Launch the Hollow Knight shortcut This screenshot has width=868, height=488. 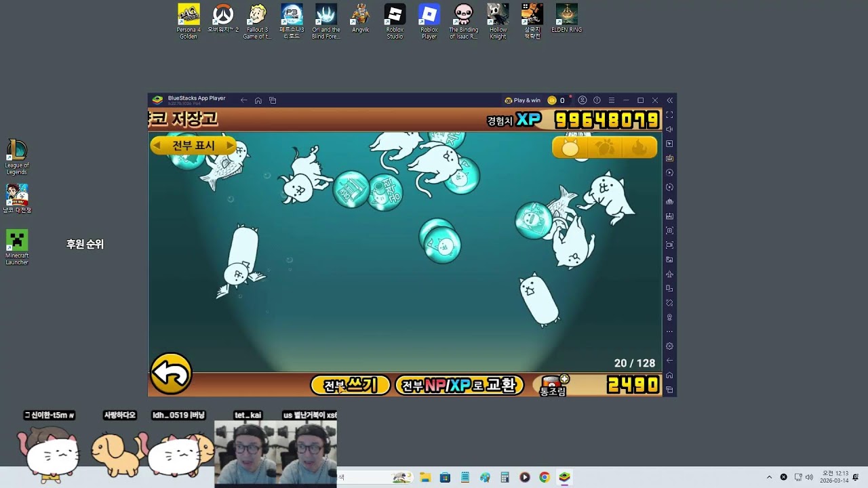498,21
